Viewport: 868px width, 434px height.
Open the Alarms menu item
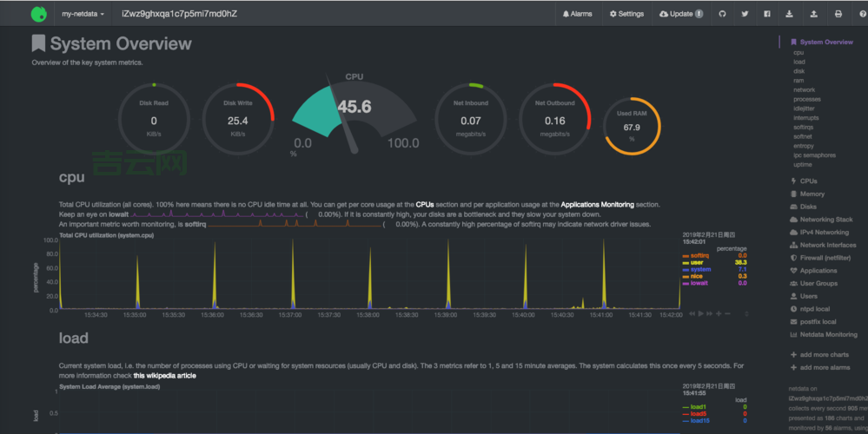pyautogui.click(x=578, y=14)
